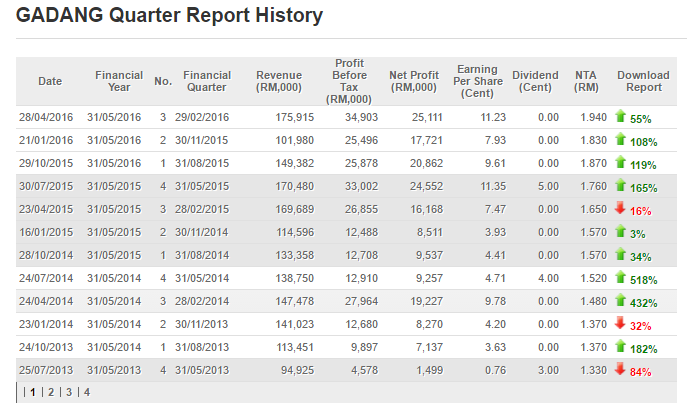
Task: Select revenue value 141,023
Action: pos(294,324)
